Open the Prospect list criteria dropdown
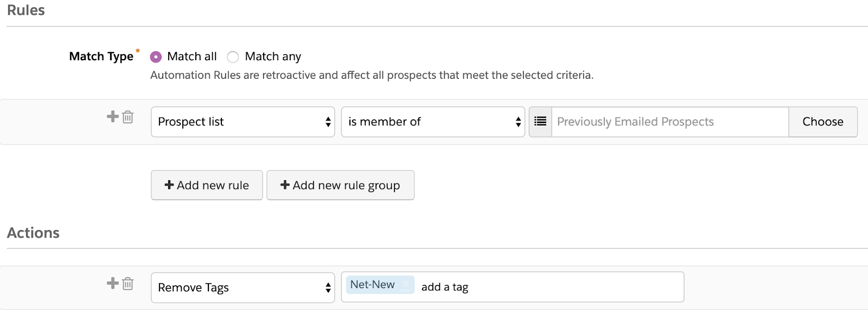 pos(242,122)
